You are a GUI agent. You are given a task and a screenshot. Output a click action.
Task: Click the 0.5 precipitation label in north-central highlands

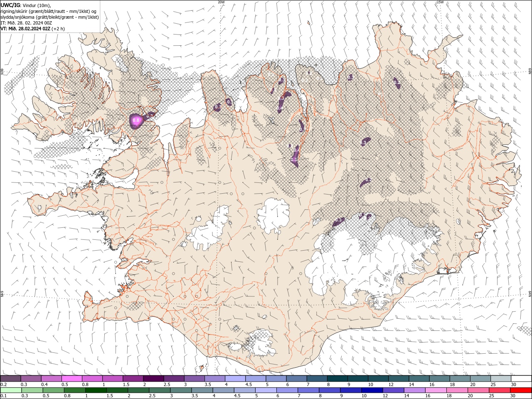click(294, 159)
